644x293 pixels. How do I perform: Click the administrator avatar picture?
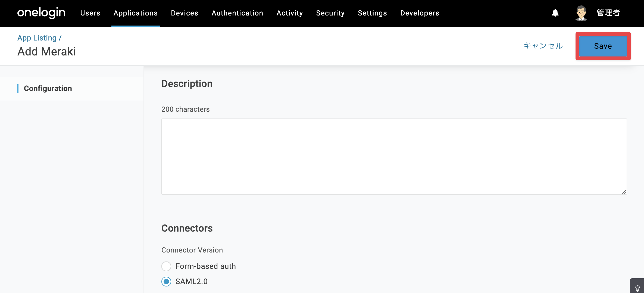pyautogui.click(x=581, y=13)
